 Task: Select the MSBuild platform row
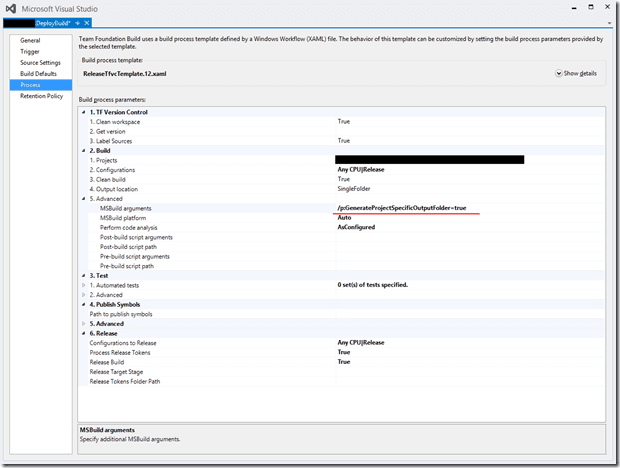click(x=342, y=218)
